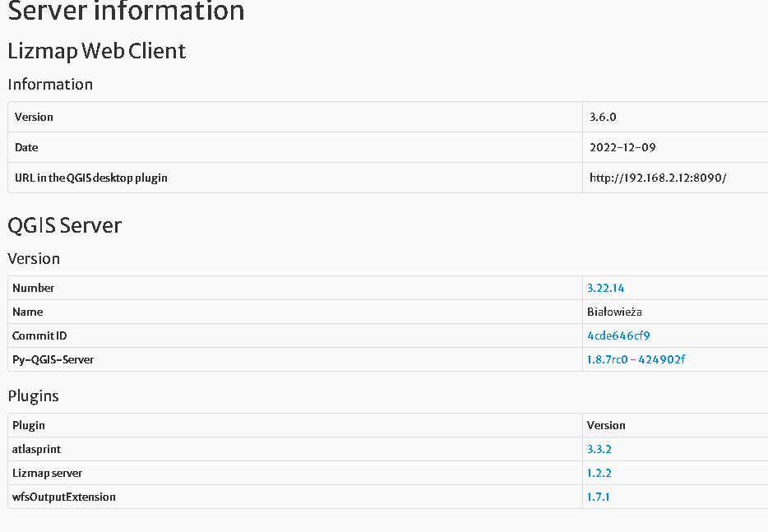Select the Plugins section heading
The width and height of the screenshot is (768, 532).
point(33,396)
